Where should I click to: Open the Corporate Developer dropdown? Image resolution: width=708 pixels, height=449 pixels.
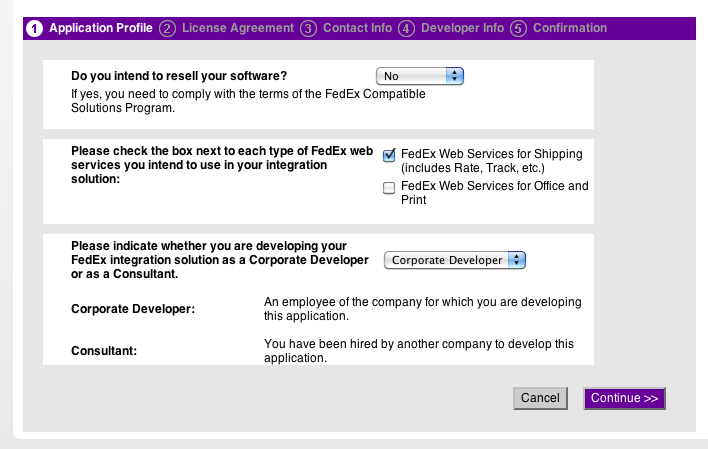pos(455,260)
